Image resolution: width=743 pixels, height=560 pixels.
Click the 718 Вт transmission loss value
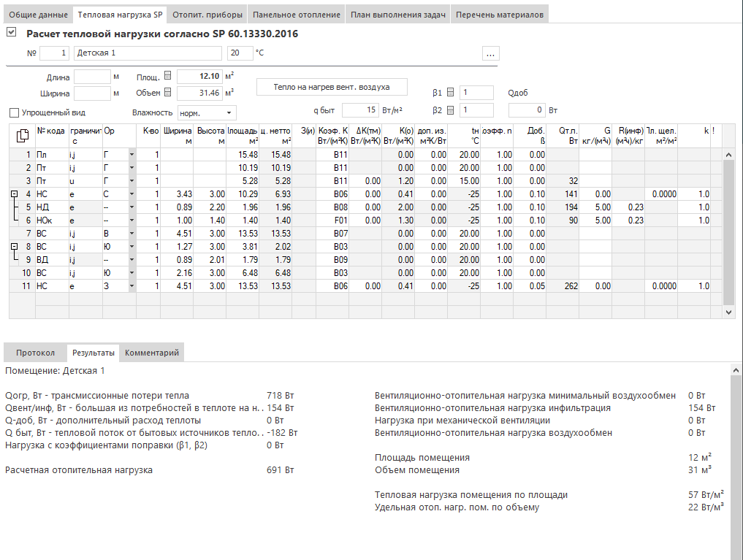point(280,396)
